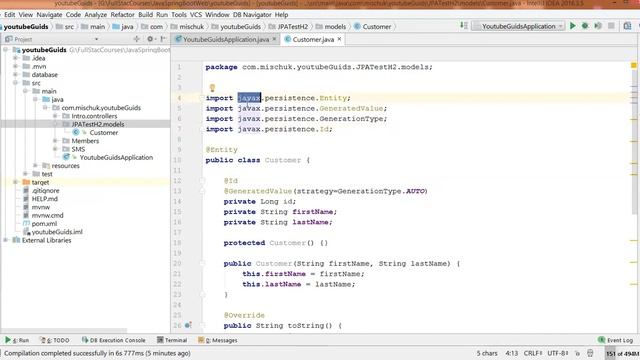Viewport: 640px width, 360px height.
Task: Select mvnw.cmd file
Action: tap(47, 216)
